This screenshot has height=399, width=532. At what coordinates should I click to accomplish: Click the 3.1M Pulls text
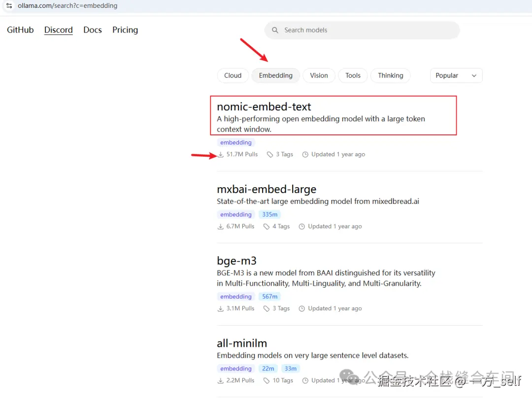[240, 308]
